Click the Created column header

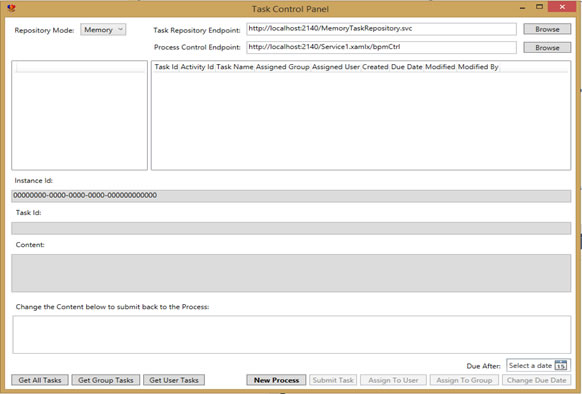pos(375,67)
